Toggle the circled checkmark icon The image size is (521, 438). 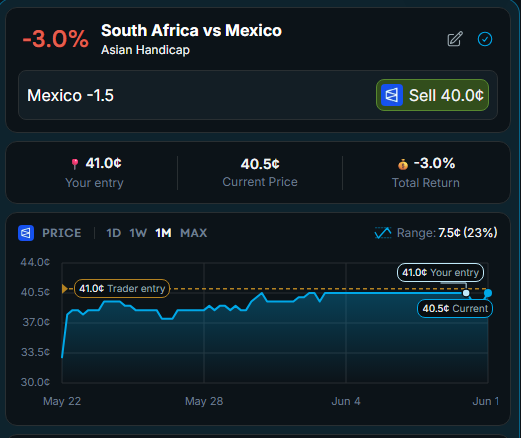pyautogui.click(x=485, y=39)
